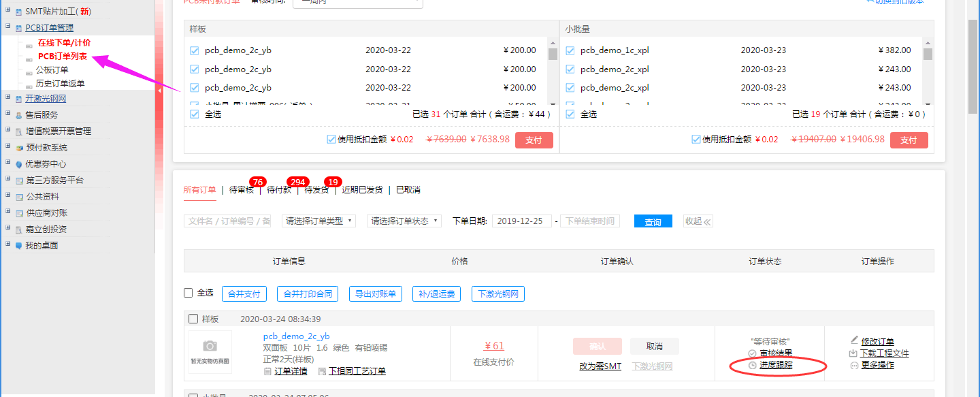This screenshot has width=980, height=397.
Task: Uncheck 使用抵扣金额 in the 样板 panel
Action: (331, 139)
